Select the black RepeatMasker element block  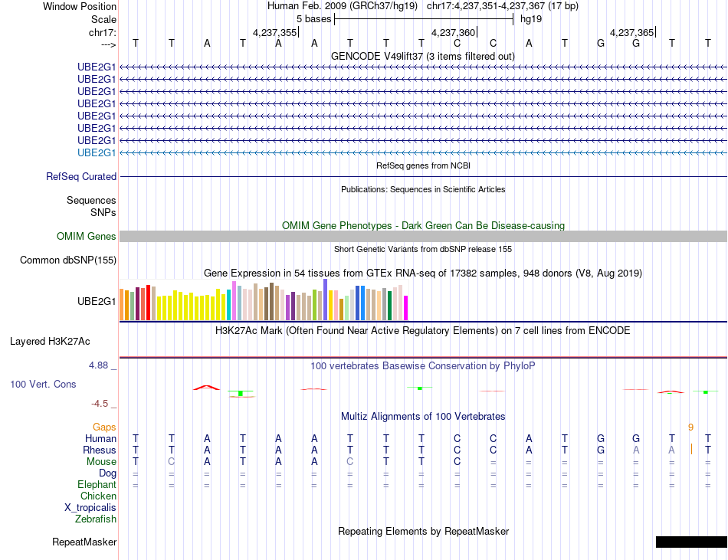click(x=691, y=542)
